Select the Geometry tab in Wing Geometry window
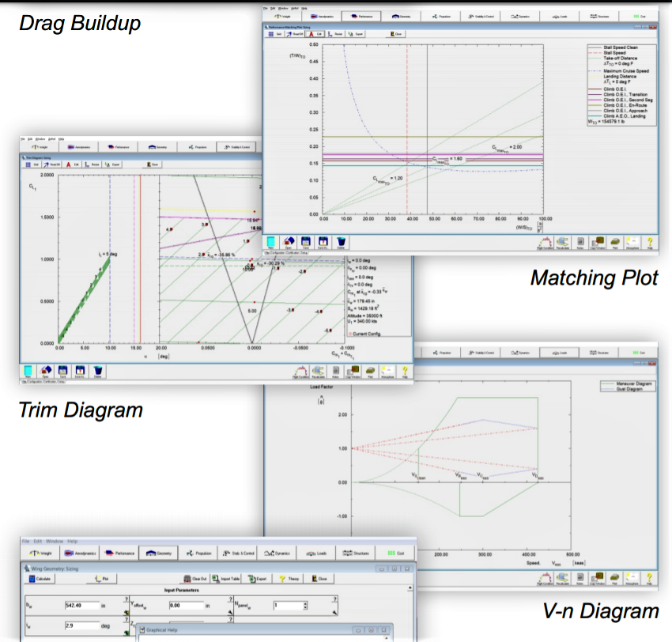This screenshot has height=642, width=672. point(159,553)
